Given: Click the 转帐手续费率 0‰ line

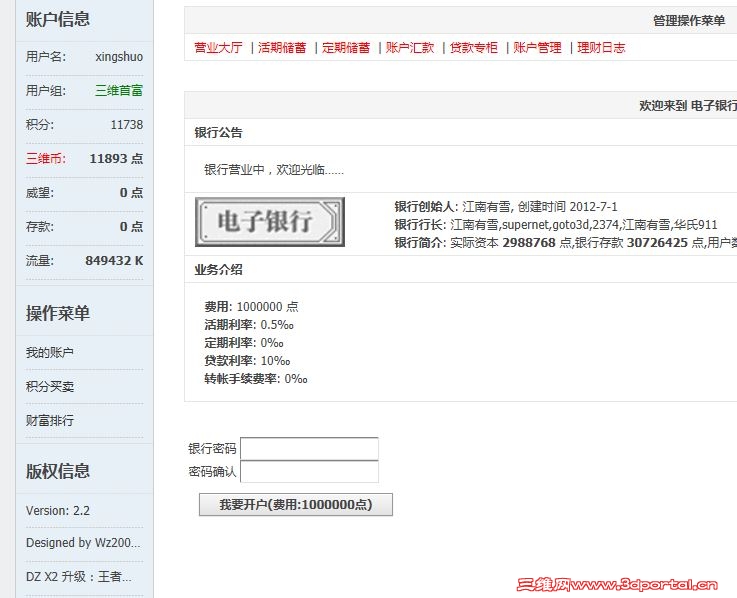Looking at the screenshot, I should [x=256, y=378].
